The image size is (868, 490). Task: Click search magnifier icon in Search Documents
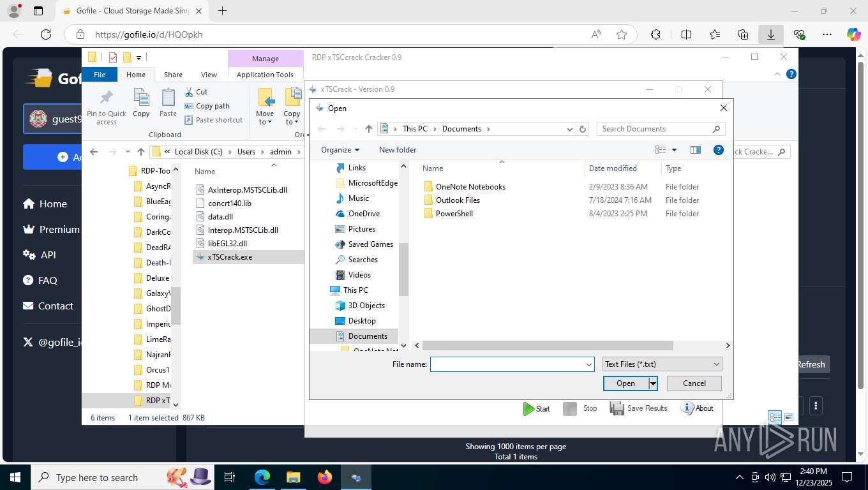(x=716, y=129)
